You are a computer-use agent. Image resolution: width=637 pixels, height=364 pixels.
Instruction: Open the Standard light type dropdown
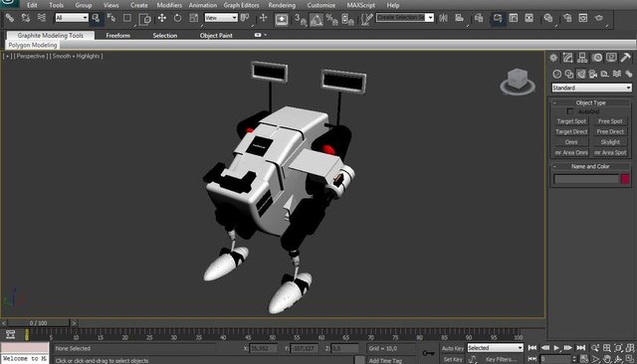point(591,88)
